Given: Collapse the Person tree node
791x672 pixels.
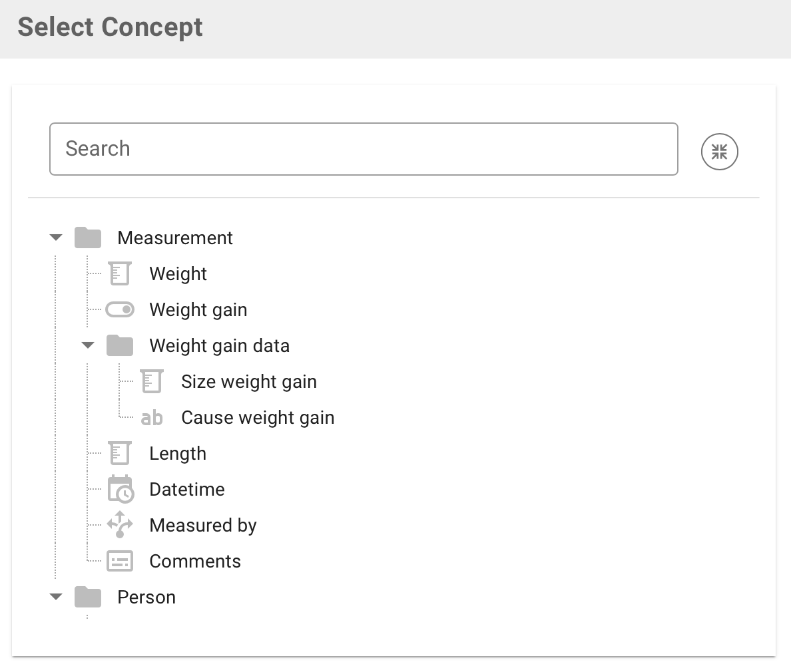Looking at the screenshot, I should pos(56,597).
